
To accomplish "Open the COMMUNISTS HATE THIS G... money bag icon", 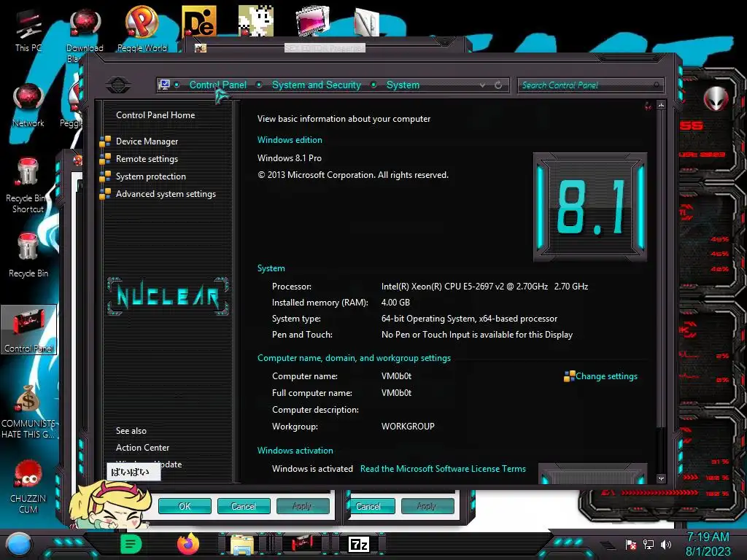I will tap(28, 411).
